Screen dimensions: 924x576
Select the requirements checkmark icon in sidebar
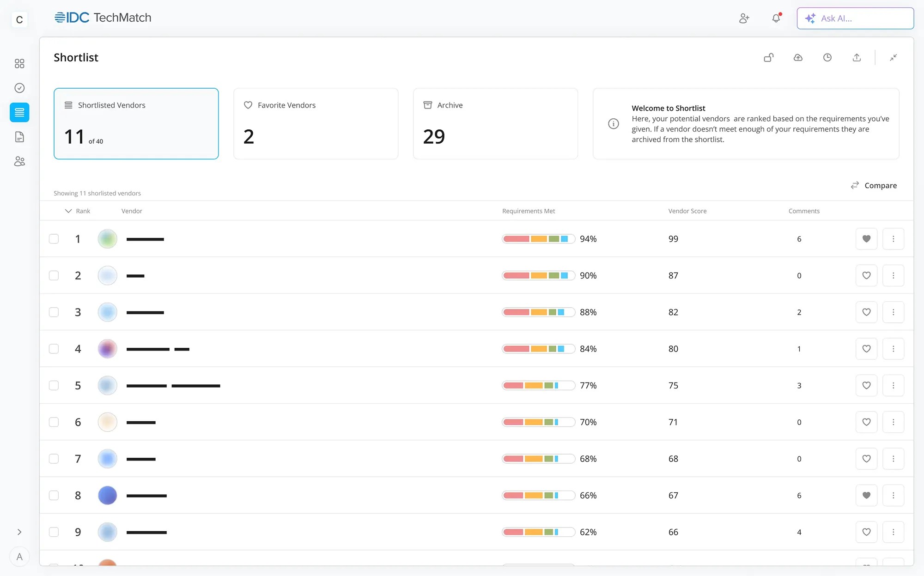point(19,88)
